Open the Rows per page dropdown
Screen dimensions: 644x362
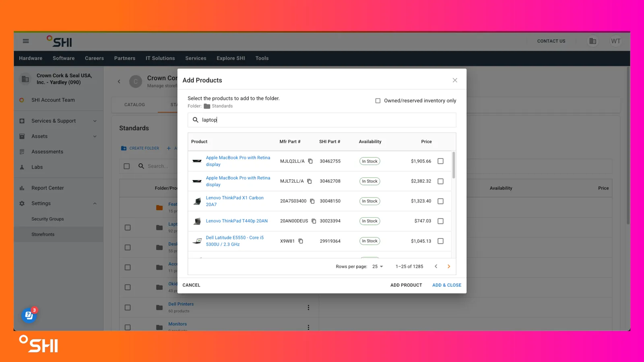378,267
